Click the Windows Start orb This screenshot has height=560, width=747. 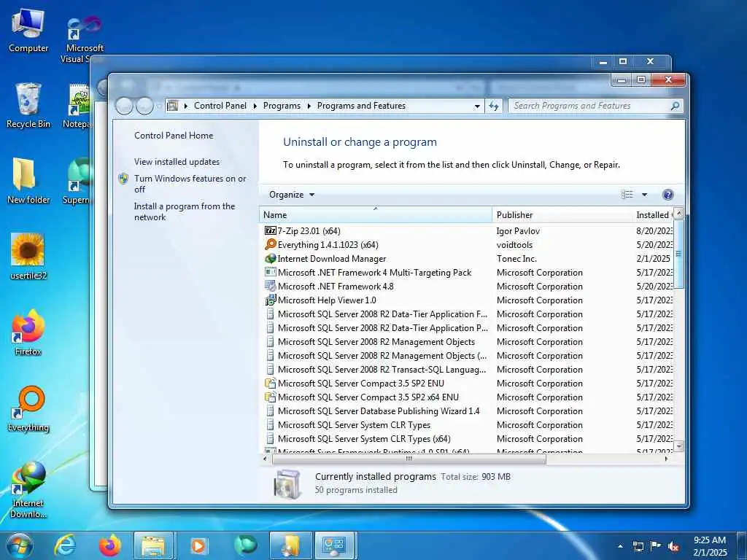[19, 545]
